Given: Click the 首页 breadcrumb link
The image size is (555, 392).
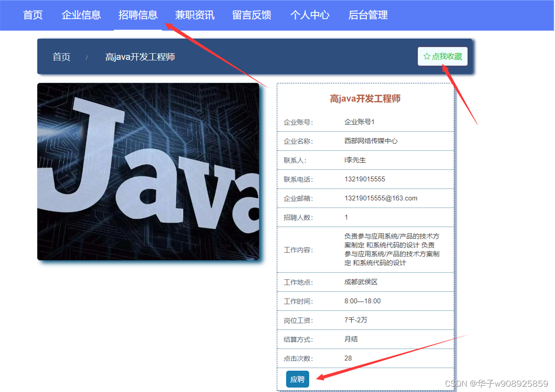Looking at the screenshot, I should coord(61,57).
